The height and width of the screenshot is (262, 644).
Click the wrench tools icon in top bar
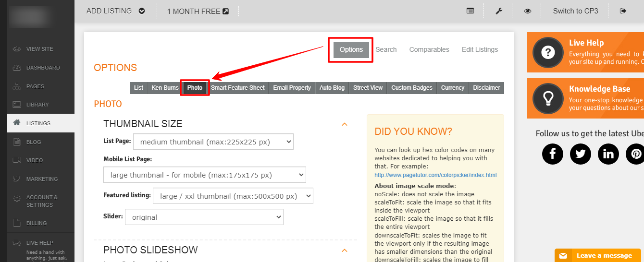coord(499,11)
